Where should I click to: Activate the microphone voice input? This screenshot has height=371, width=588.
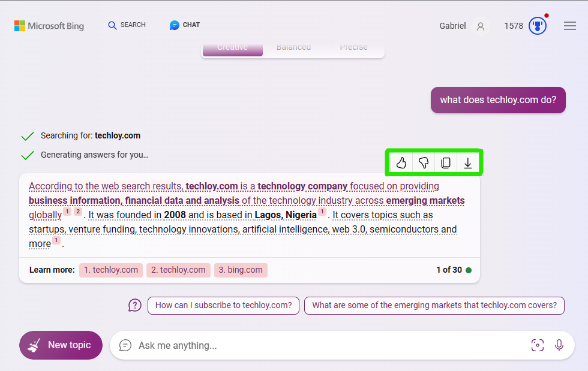tap(559, 345)
